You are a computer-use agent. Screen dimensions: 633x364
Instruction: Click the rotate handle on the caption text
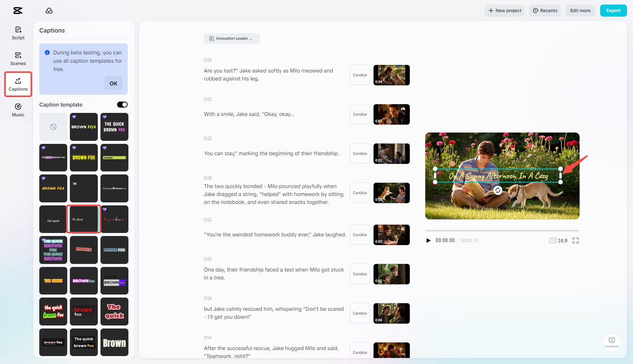coord(497,191)
